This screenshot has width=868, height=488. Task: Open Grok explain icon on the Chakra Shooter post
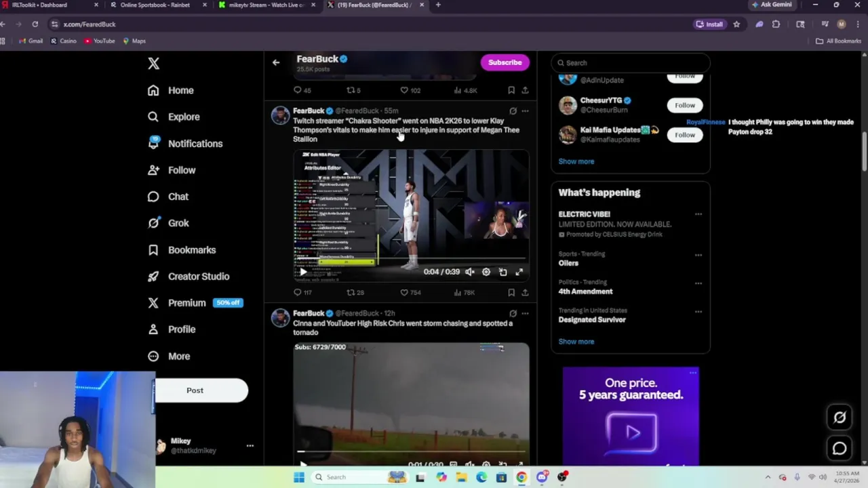(x=513, y=110)
